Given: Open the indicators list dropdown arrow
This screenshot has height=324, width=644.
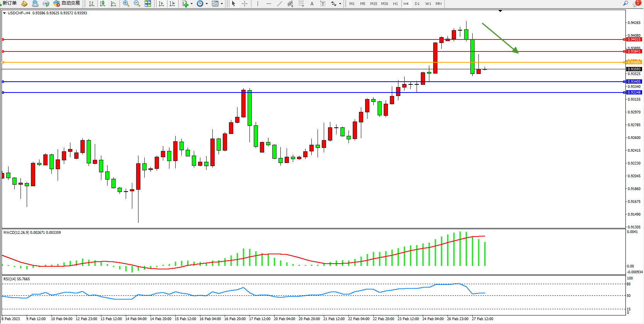Looking at the screenshot, I should point(191,4).
